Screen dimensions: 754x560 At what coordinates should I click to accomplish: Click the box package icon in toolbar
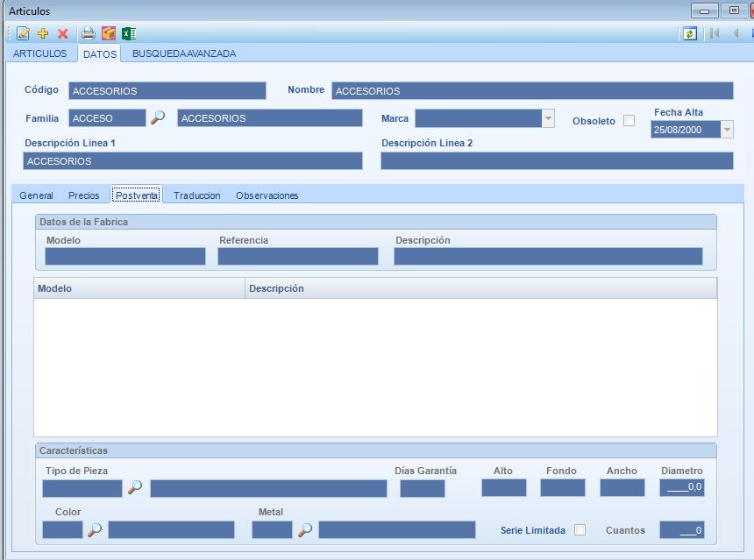[x=109, y=33]
